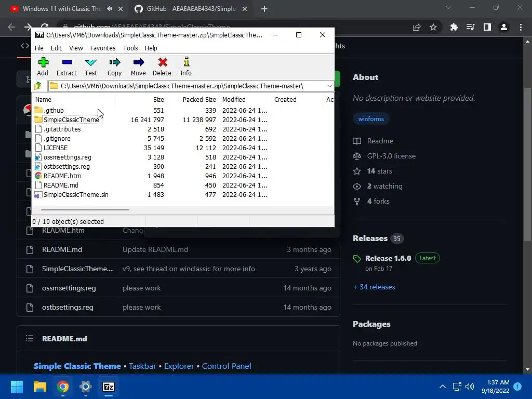Open the 7-Zip title bar system icon
Viewport: 532px width, 399px height.
39,35
